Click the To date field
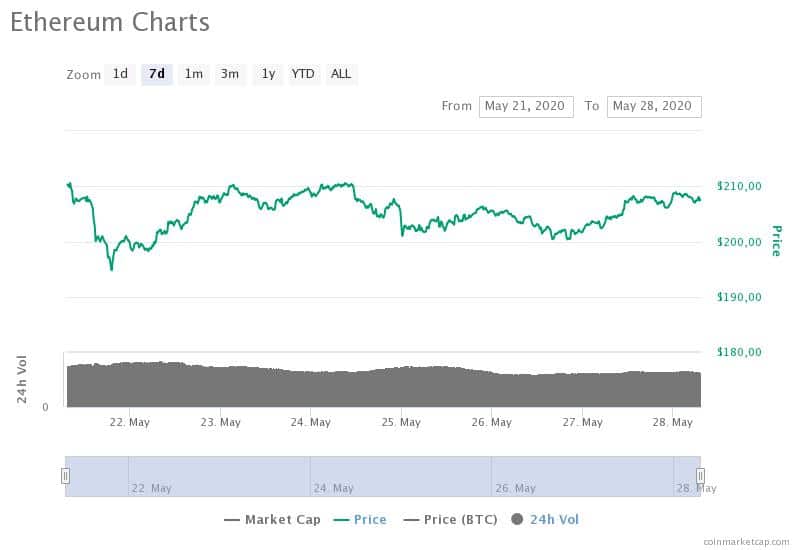The image size is (800, 550). tap(654, 107)
